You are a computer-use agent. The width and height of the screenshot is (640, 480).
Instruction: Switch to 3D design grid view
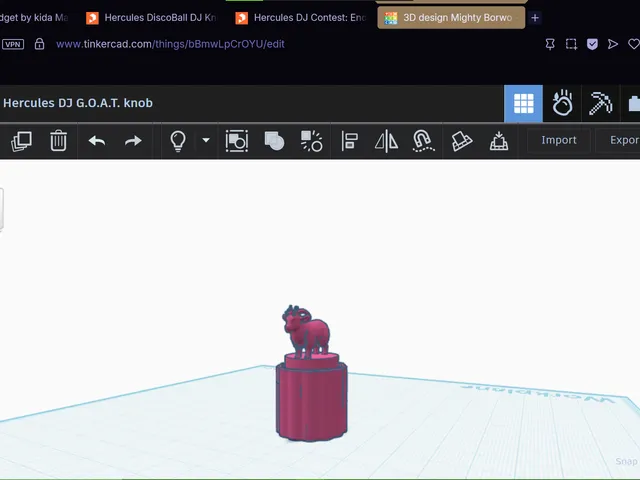pos(523,104)
